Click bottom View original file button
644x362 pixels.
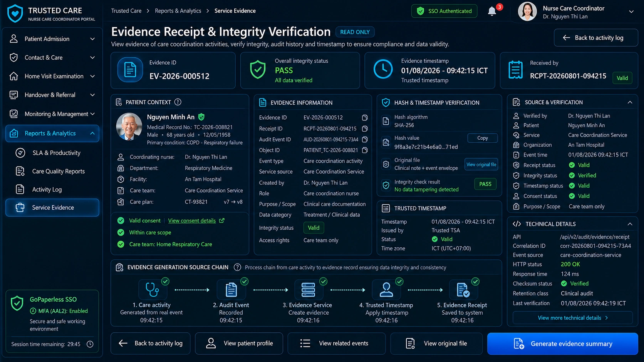click(x=436, y=343)
